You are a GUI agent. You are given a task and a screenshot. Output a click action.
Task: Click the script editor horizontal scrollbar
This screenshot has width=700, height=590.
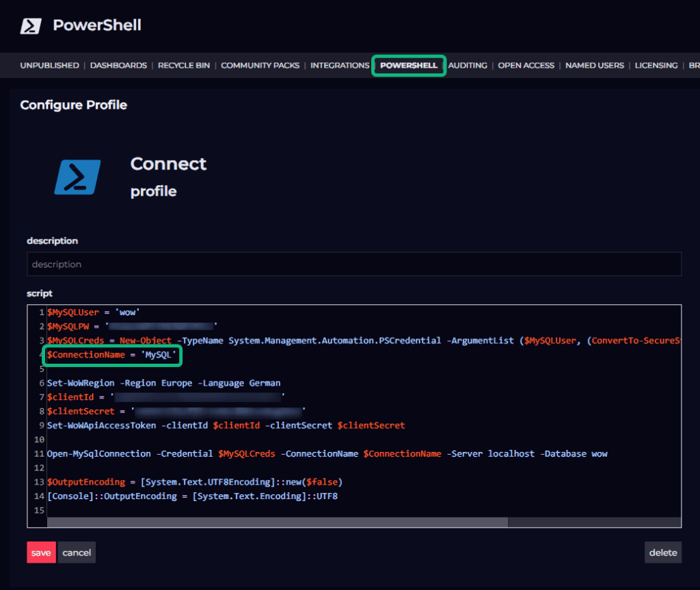pos(278,522)
